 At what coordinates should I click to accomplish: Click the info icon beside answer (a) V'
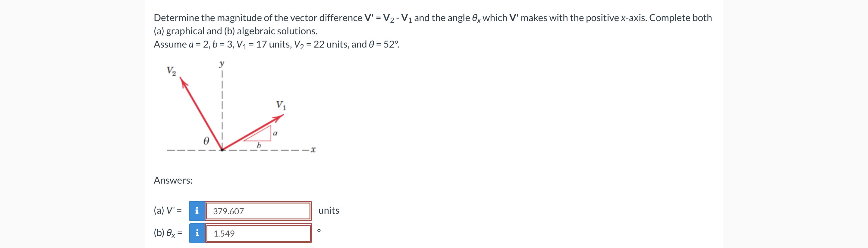click(x=197, y=210)
